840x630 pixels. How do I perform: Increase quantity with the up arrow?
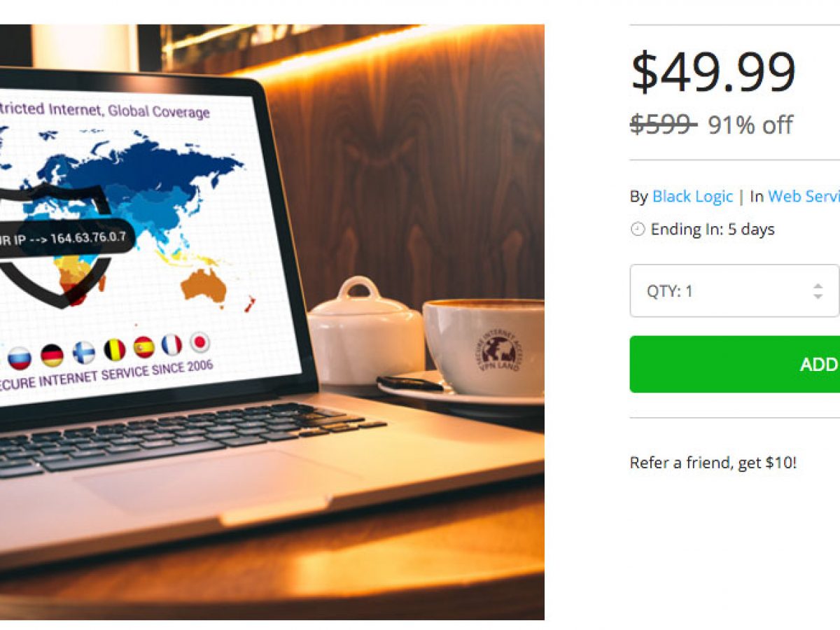click(818, 285)
